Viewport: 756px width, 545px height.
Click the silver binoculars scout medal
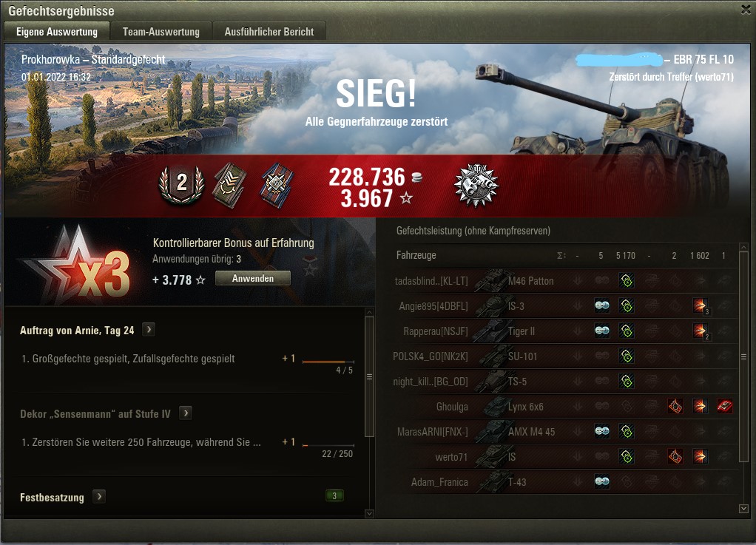click(x=476, y=186)
